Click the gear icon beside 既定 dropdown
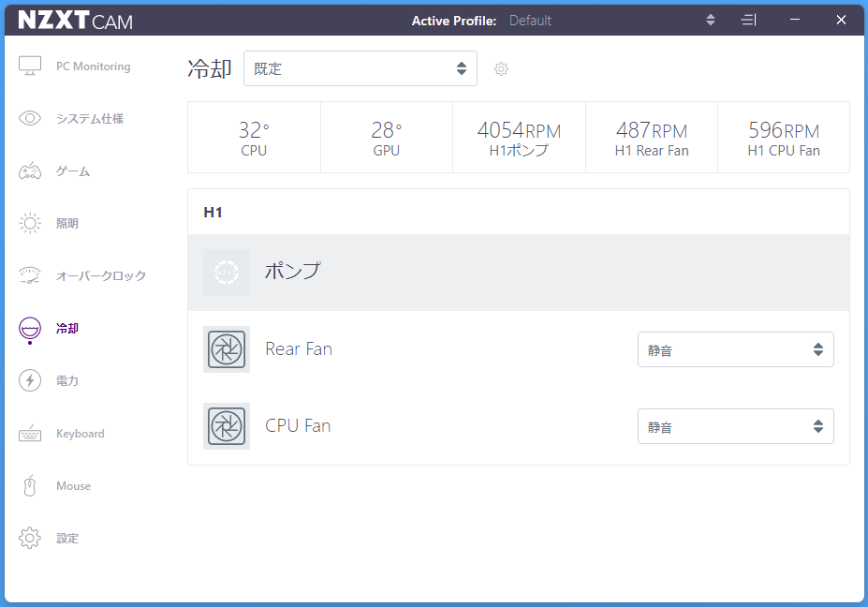This screenshot has width=868, height=607. pos(501,68)
